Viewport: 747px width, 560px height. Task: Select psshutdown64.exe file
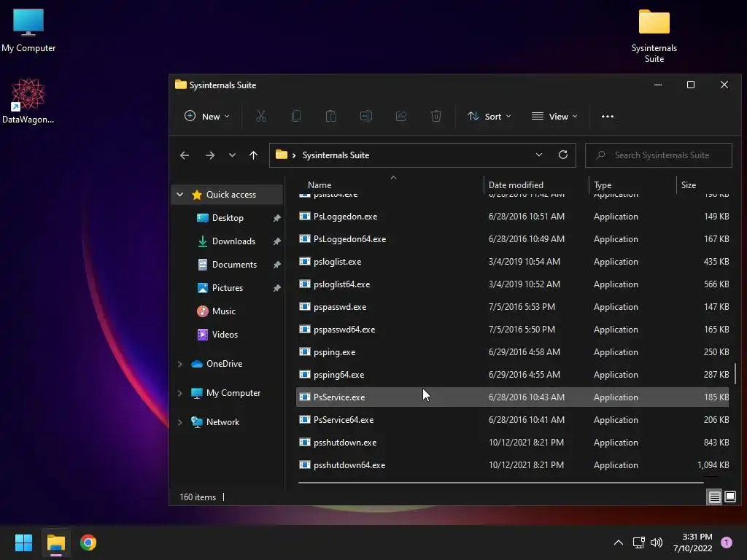click(x=514, y=464)
